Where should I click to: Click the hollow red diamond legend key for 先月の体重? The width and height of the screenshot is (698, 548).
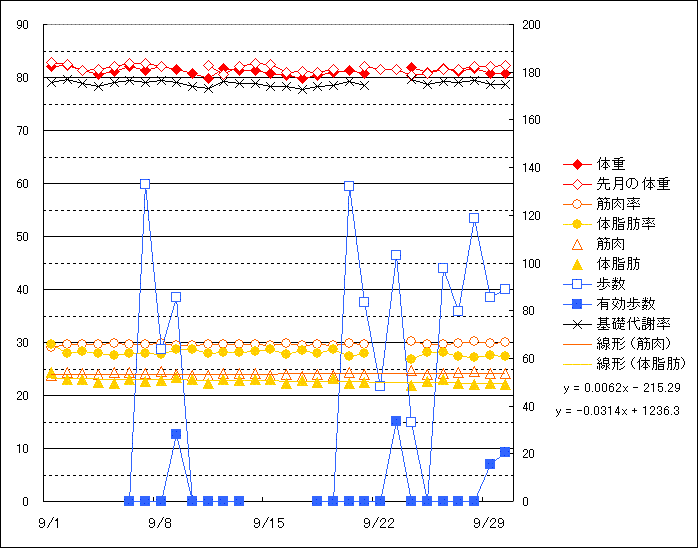(577, 184)
